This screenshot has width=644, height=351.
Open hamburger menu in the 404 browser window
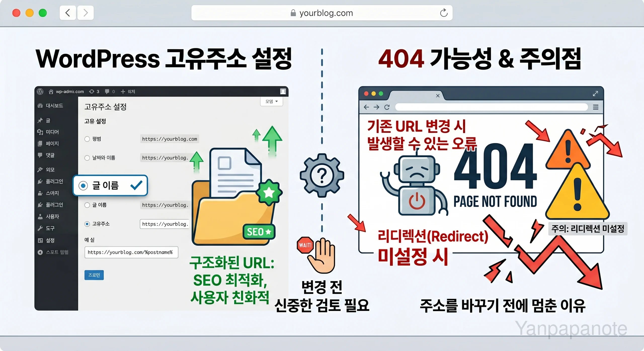click(595, 107)
